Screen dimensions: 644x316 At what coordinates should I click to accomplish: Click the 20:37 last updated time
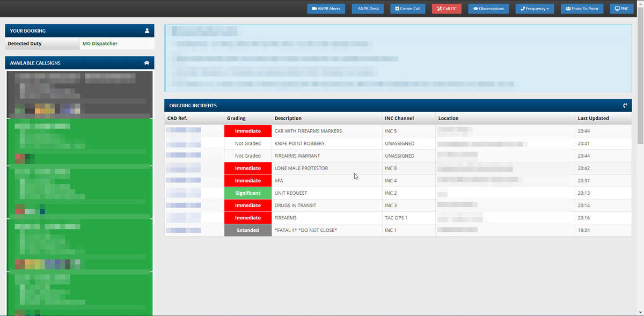pos(583,180)
